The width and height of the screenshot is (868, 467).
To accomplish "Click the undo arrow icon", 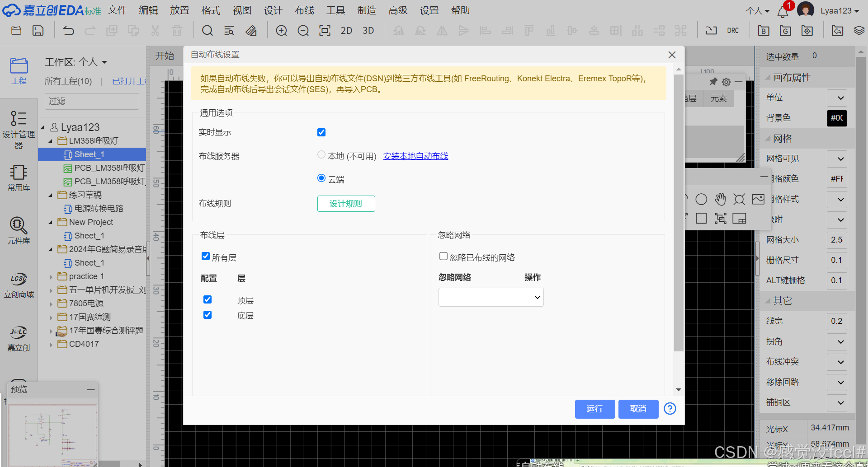I will click(68, 31).
